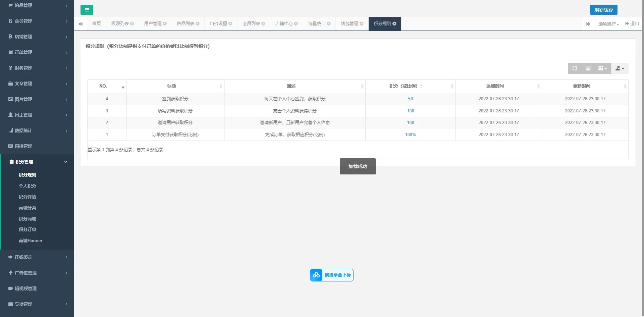Open the export data dropdown
Image resolution: width=644 pixels, height=317 pixels.
620,68
